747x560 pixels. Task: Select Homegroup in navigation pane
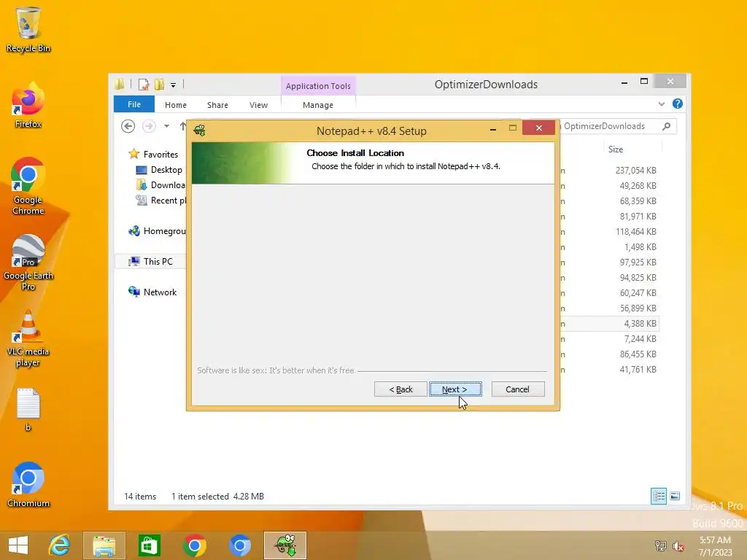point(157,231)
